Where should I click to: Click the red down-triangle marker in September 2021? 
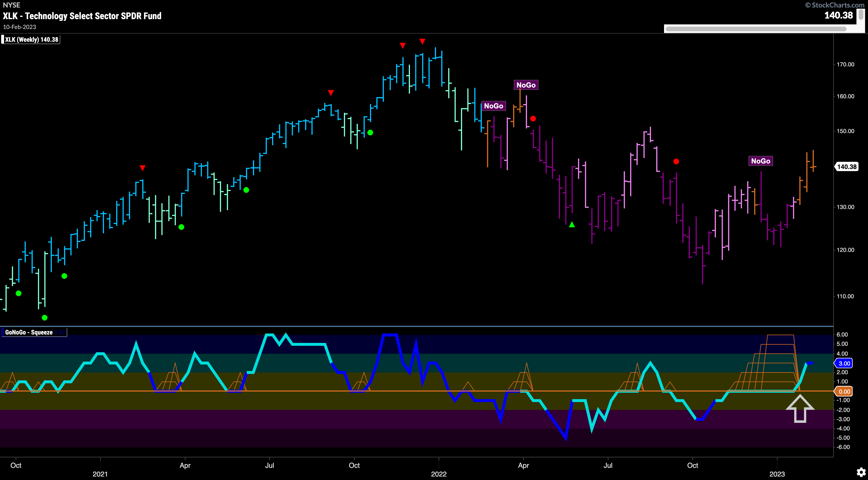(331, 93)
